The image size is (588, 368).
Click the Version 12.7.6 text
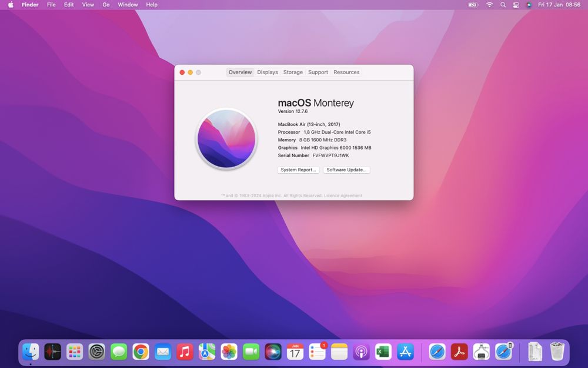point(292,111)
